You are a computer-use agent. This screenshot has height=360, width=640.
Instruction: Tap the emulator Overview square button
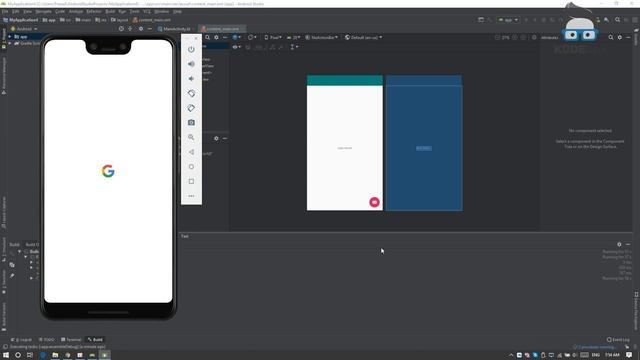tap(191, 181)
